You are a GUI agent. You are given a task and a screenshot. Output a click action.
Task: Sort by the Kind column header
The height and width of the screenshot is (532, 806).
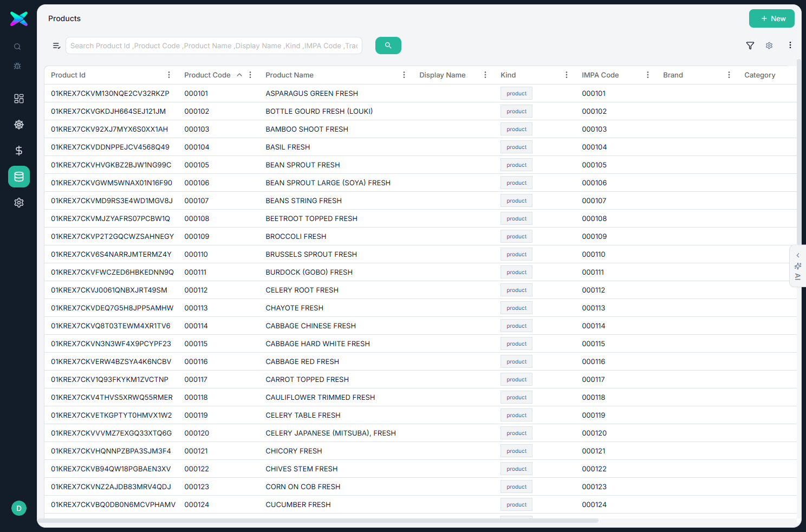508,75
